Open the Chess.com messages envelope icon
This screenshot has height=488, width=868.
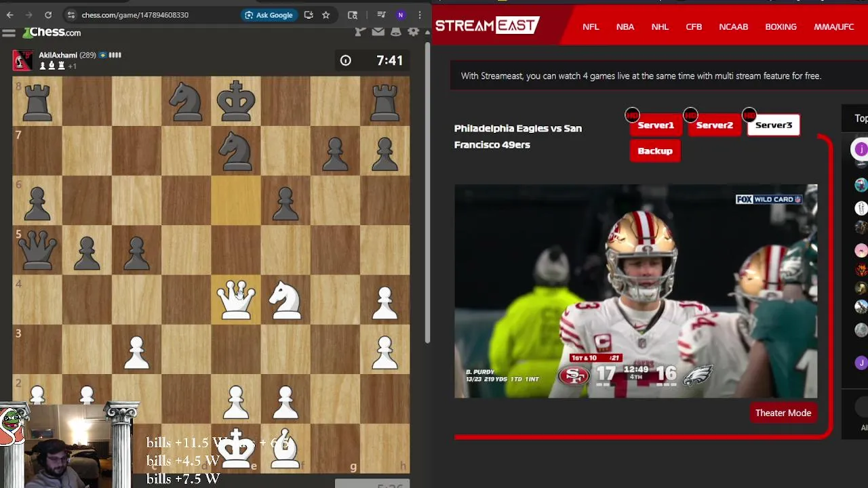click(378, 31)
